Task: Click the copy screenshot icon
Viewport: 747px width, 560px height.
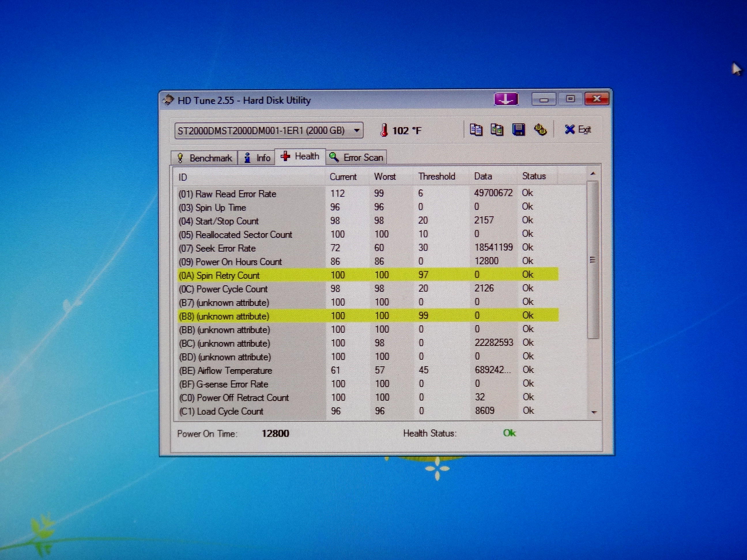Action: tap(497, 130)
